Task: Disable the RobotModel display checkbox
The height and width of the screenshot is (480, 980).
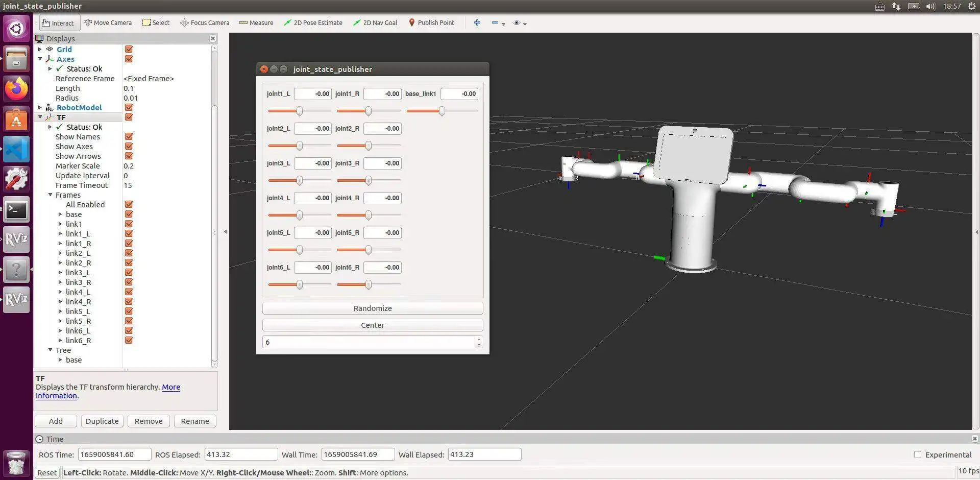Action: coord(129,108)
